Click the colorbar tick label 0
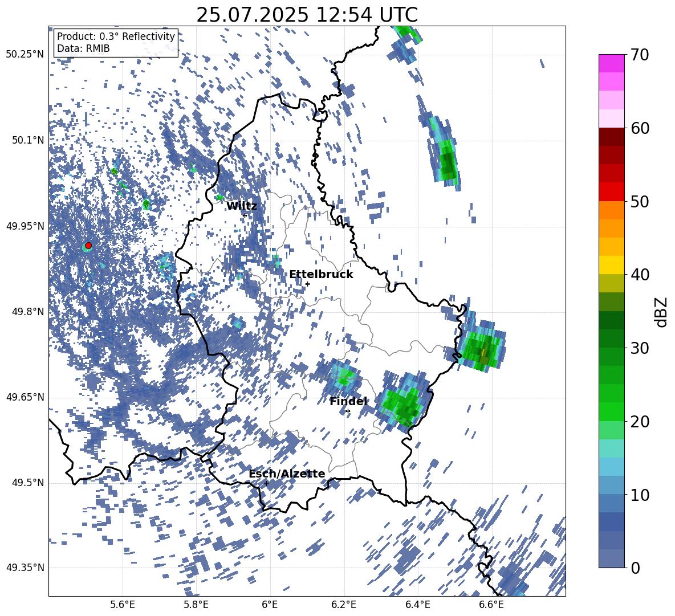This screenshot has width=675, height=616. [x=636, y=568]
